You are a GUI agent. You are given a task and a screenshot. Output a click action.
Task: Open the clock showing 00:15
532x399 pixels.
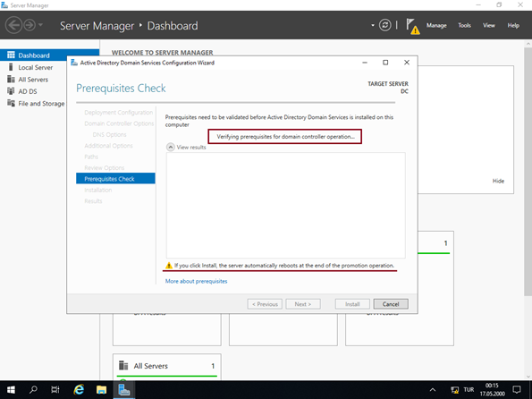click(492, 390)
